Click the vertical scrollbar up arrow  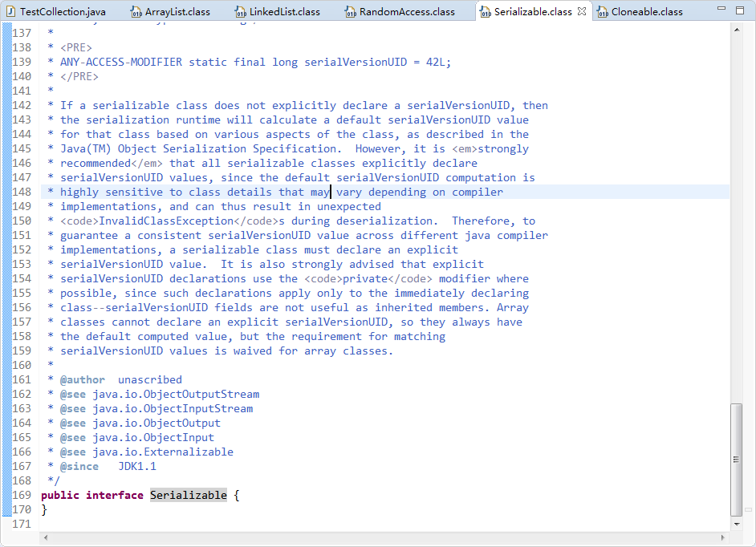(736, 30)
